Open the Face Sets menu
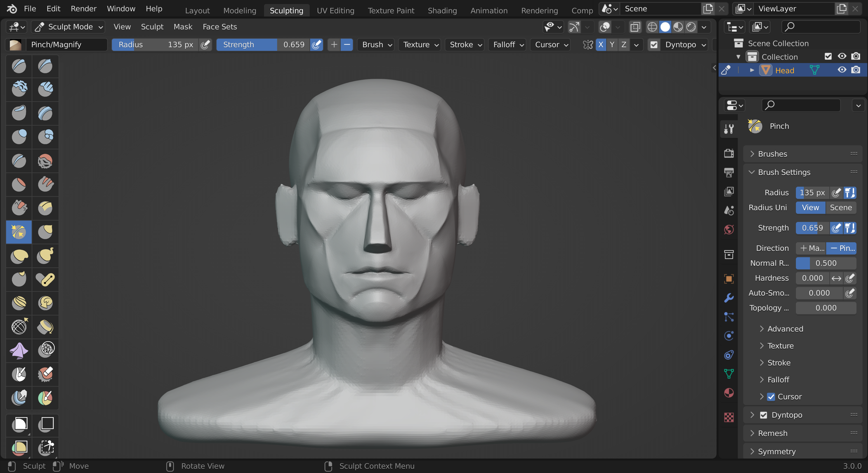The height and width of the screenshot is (473, 868). point(220,27)
